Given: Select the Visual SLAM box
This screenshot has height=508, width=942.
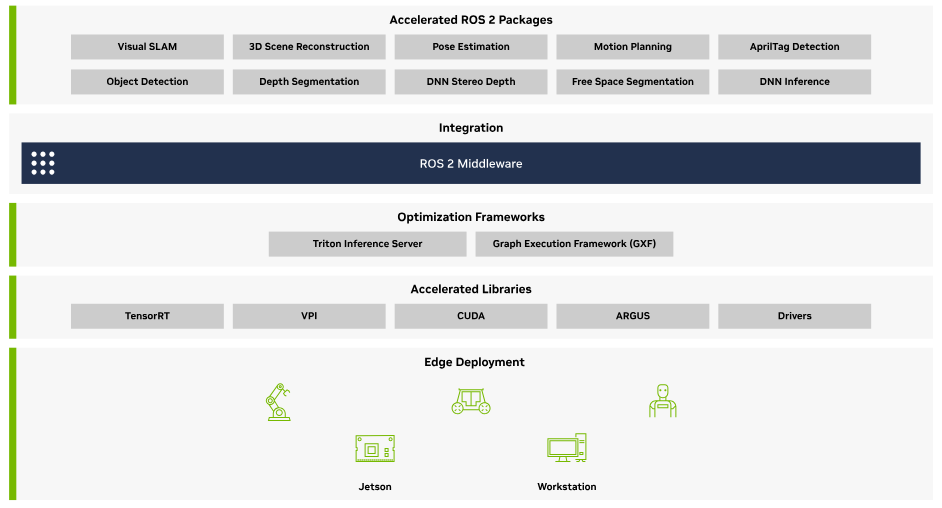Looking at the screenshot, I should [147, 47].
